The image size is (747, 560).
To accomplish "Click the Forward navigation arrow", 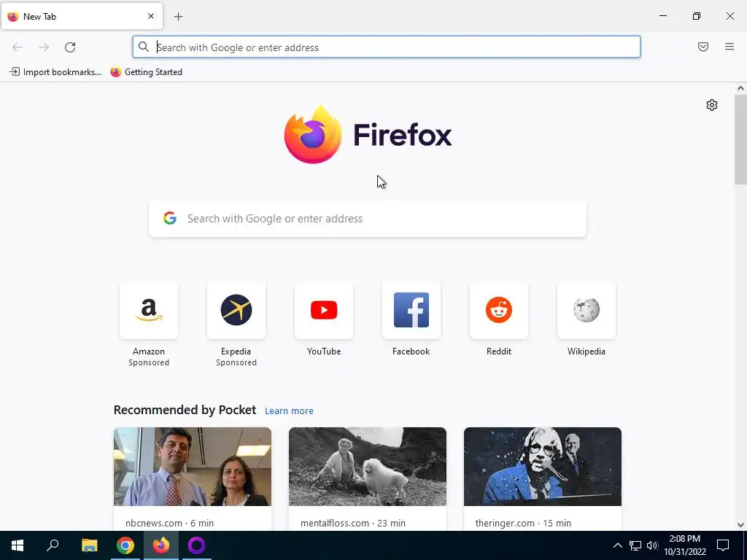I will [44, 47].
